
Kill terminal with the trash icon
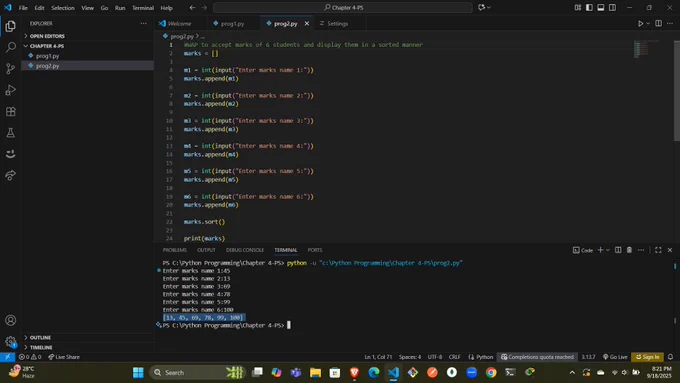pos(629,250)
